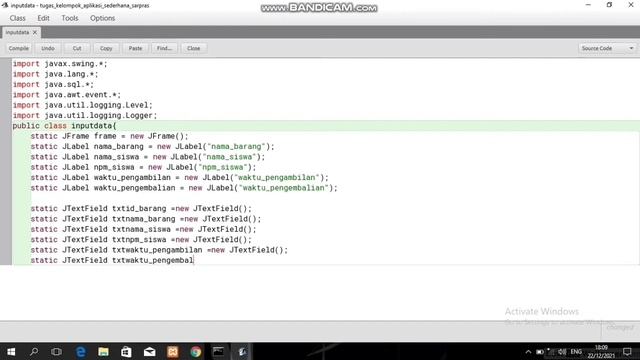Open the Edit menu
This screenshot has width=640, height=360.
click(x=43, y=18)
